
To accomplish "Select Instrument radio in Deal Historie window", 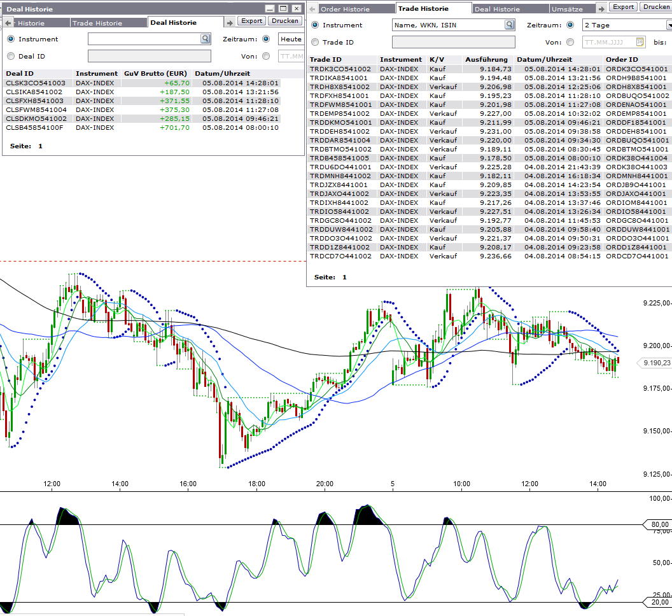I will 11,39.
